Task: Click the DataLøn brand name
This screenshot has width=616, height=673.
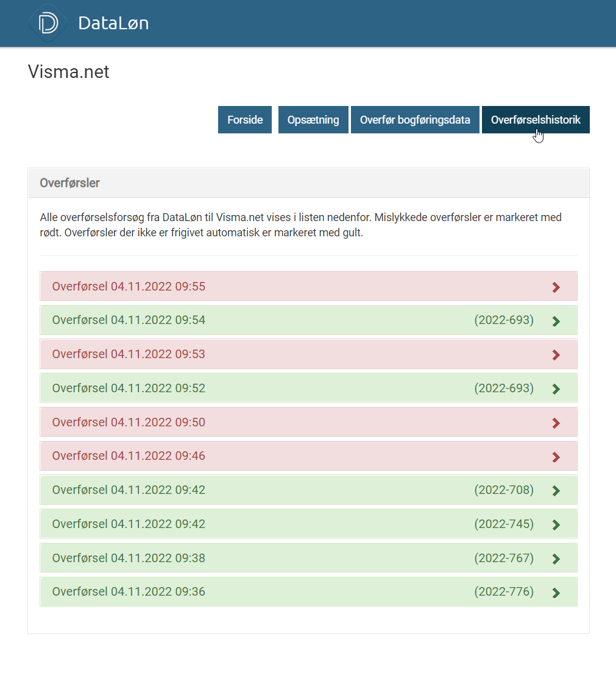Action: coord(113,24)
